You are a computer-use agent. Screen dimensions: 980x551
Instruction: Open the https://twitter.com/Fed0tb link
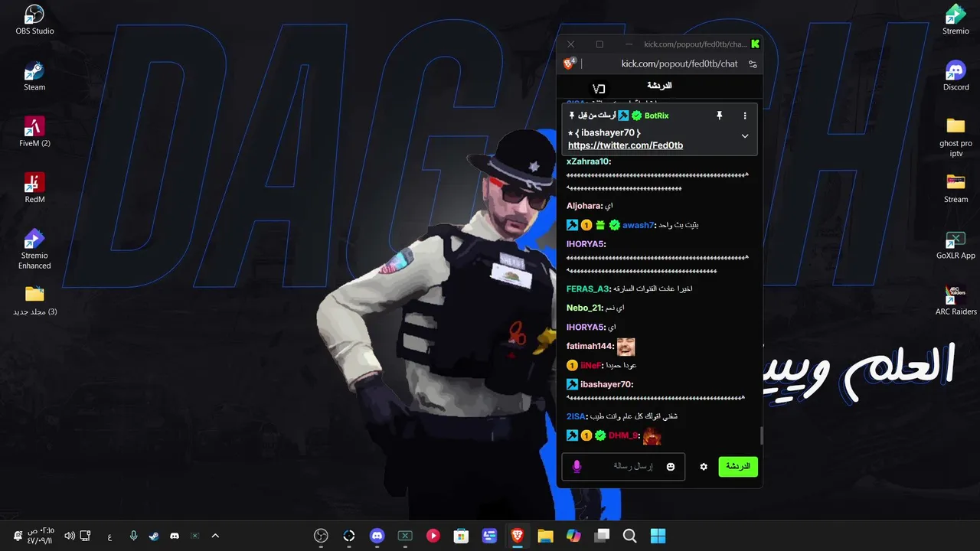[626, 145]
